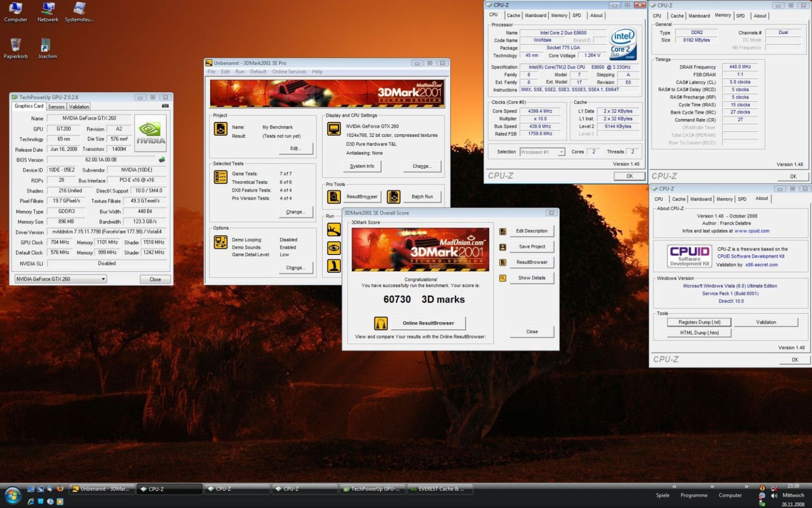Open the Graphics Card tab in GPU-Z
This screenshot has height=508, width=812.
click(29, 106)
